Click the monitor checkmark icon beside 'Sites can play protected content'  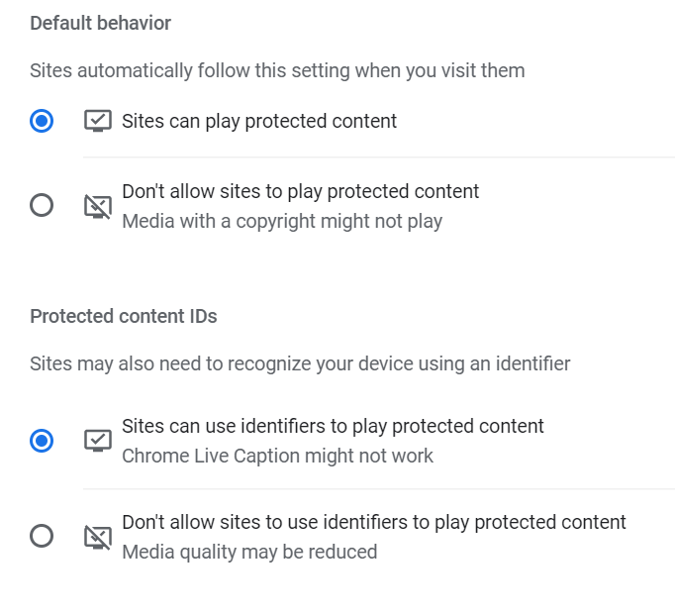click(x=97, y=121)
